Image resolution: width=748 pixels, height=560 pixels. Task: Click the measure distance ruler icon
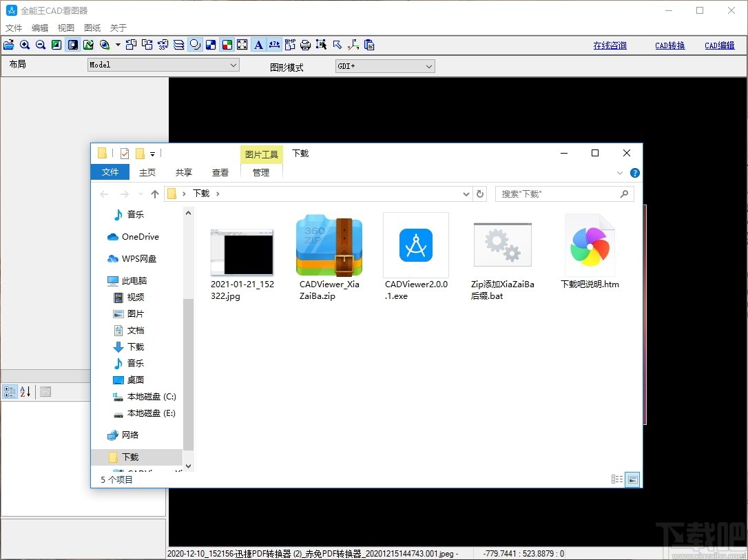pos(274,45)
